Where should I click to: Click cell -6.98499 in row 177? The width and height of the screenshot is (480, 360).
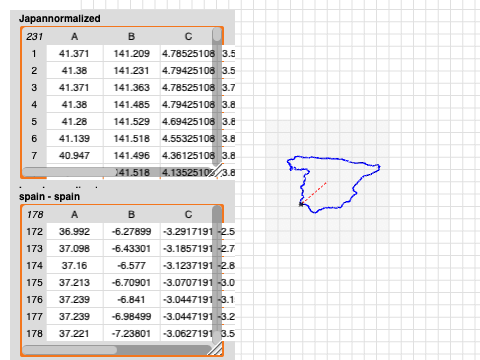pos(132,317)
